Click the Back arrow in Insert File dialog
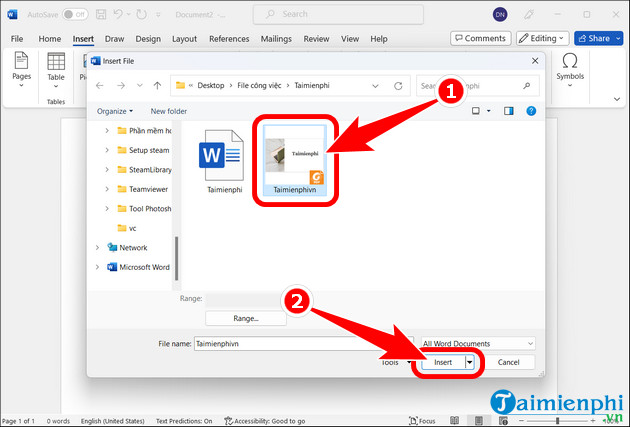This screenshot has height=427, width=630. tap(100, 86)
